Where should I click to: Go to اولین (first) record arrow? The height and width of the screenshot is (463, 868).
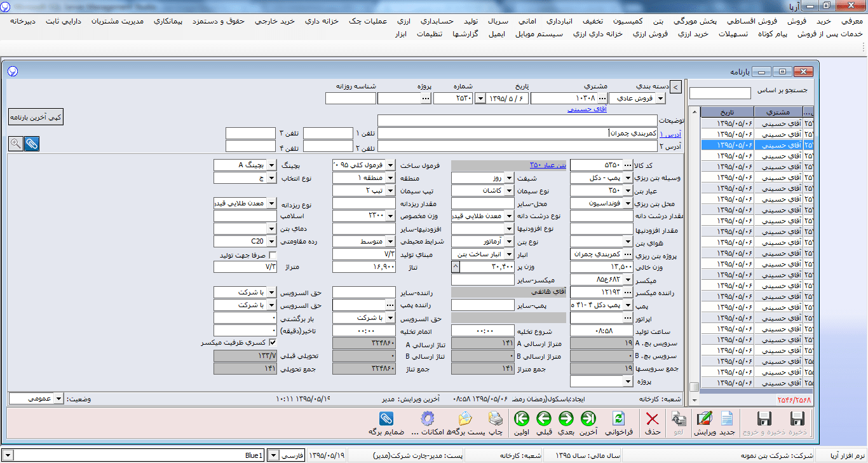pos(522,418)
